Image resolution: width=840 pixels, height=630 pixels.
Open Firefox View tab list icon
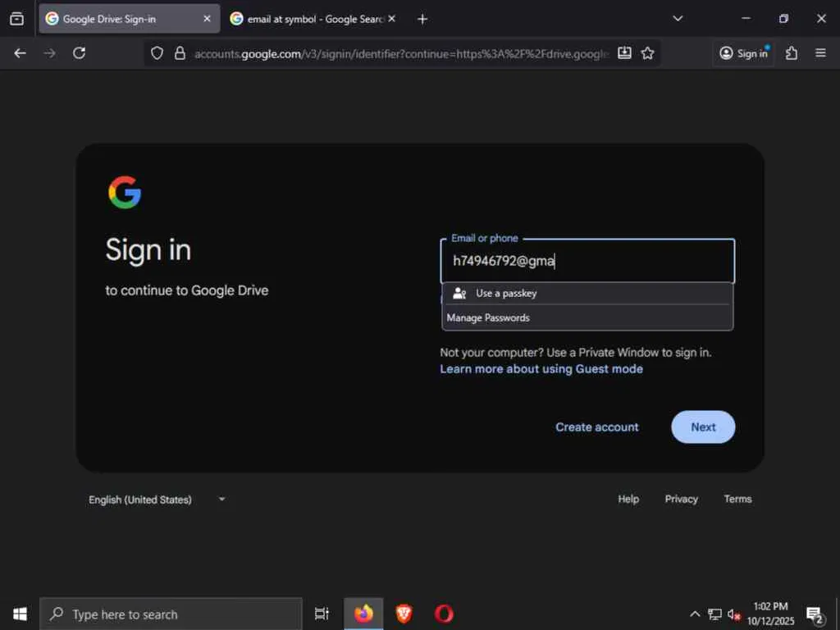tap(16, 19)
